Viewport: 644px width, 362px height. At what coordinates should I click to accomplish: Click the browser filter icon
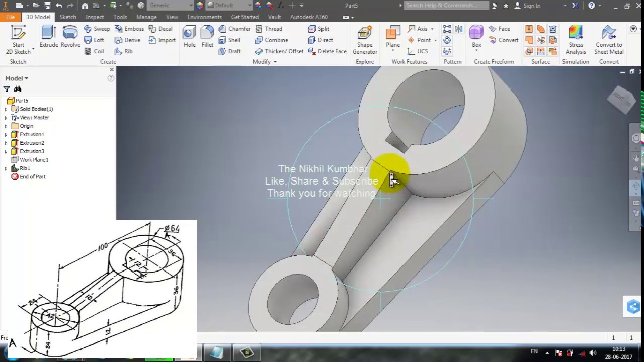click(x=7, y=89)
